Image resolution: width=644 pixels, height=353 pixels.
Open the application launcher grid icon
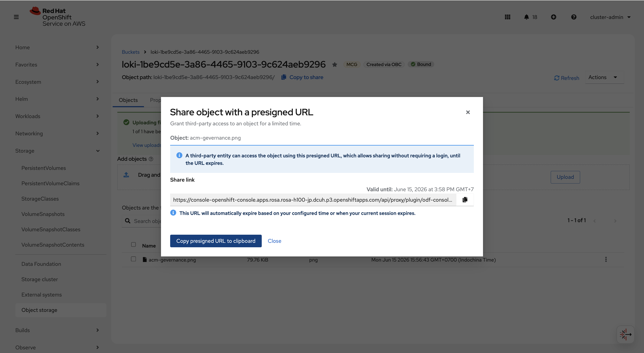tap(507, 17)
